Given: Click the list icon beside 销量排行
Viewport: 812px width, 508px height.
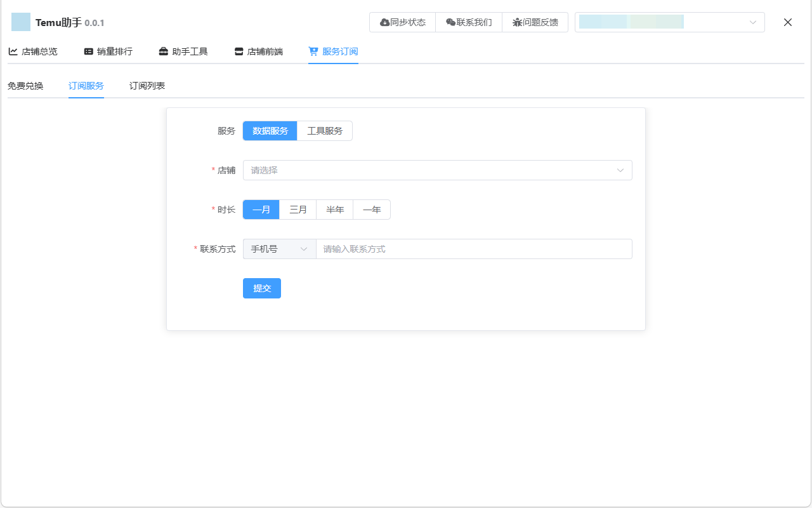Looking at the screenshot, I should pos(89,51).
